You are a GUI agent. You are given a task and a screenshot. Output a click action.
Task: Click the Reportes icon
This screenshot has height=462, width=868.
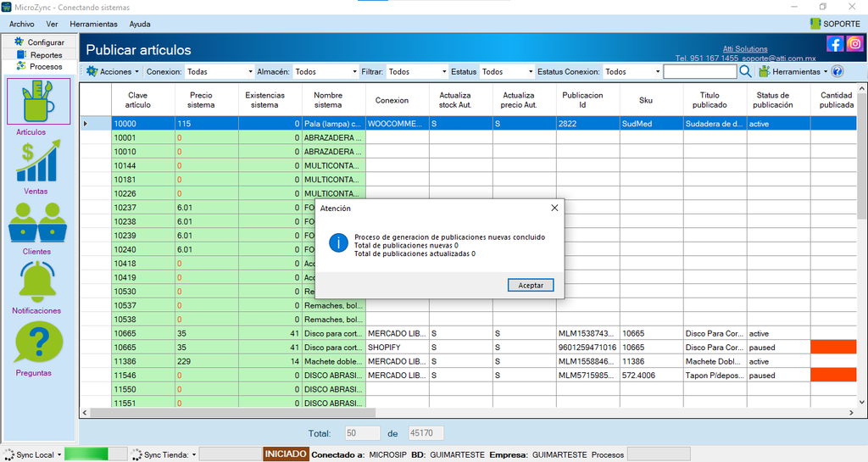[21, 54]
